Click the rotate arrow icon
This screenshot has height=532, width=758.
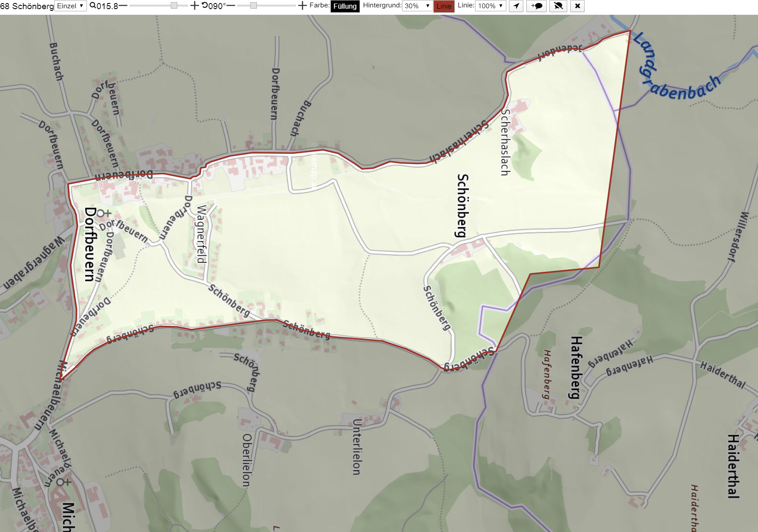pos(204,6)
